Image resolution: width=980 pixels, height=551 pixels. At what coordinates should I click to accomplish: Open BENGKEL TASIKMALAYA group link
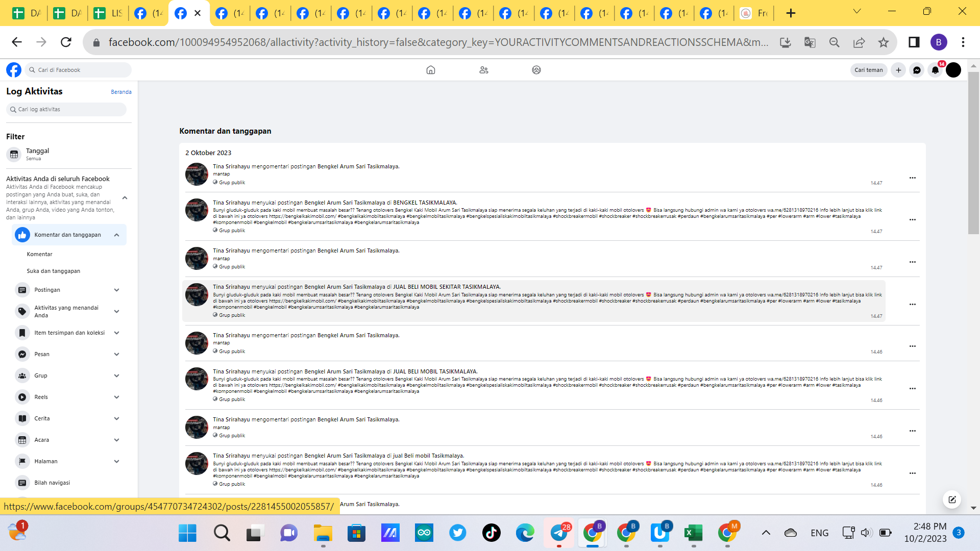point(425,203)
